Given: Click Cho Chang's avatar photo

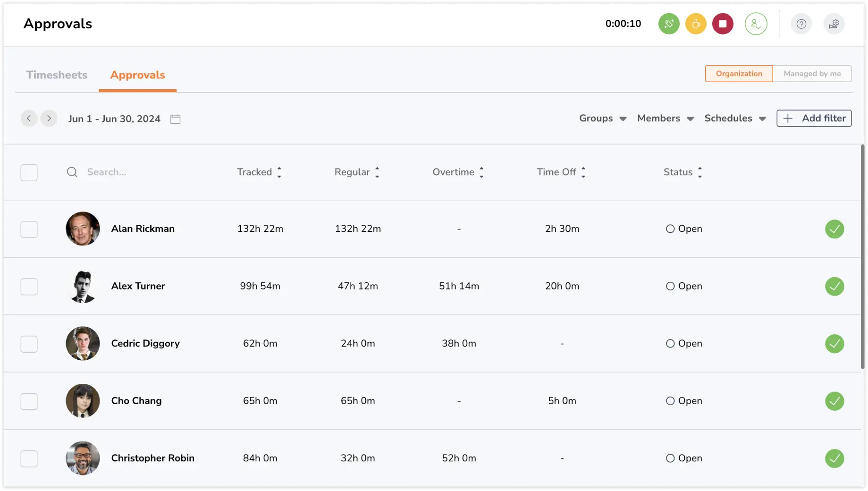Looking at the screenshot, I should click(x=83, y=401).
